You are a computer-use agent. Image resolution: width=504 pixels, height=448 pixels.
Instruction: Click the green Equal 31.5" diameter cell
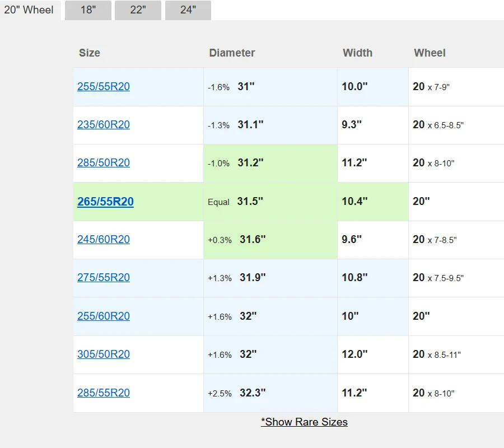(270, 202)
